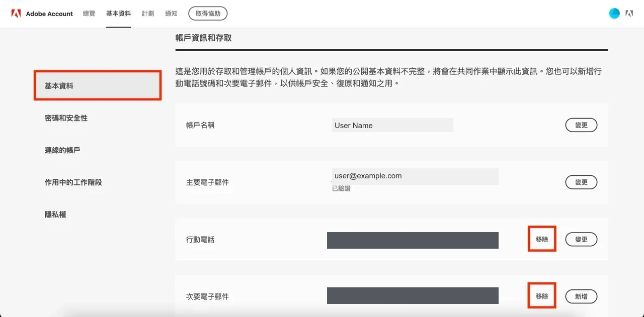Open 連線的帳戶 in the sidebar
The image size is (644, 317).
click(x=62, y=150)
